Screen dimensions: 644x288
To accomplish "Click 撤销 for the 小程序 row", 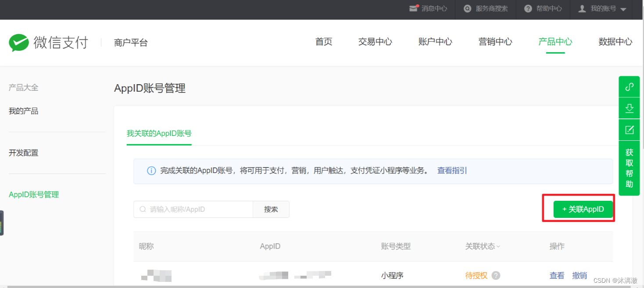I will coord(580,275).
